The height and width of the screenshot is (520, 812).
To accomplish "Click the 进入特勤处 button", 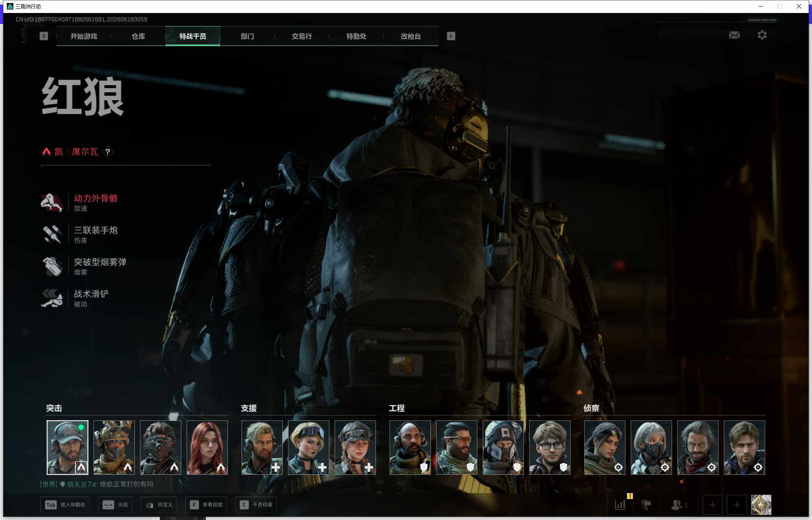I will pos(65,505).
